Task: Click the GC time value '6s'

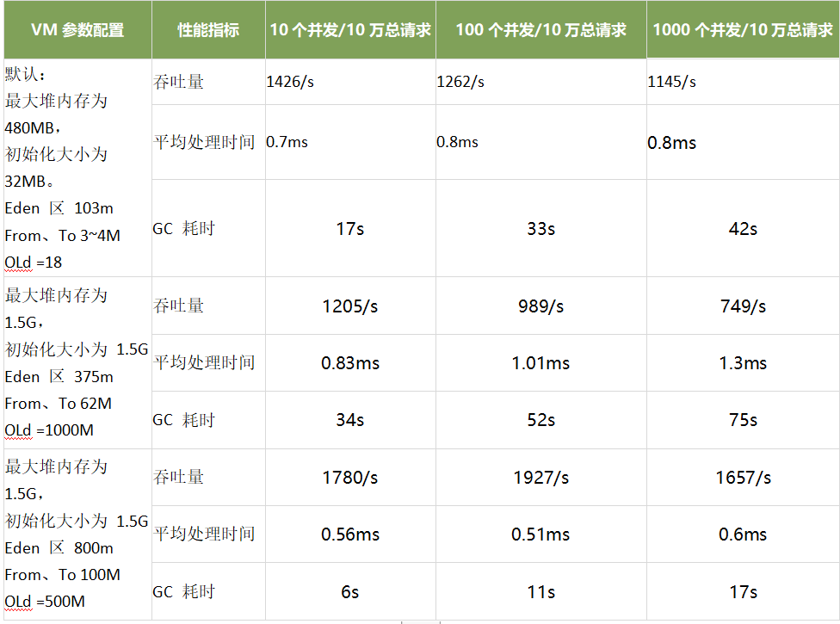Action: (350, 592)
